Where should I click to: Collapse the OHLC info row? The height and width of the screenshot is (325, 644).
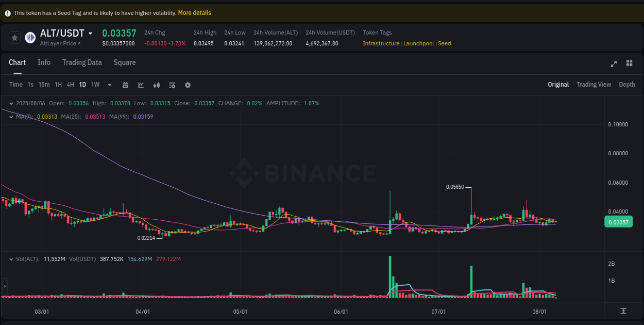(11, 103)
